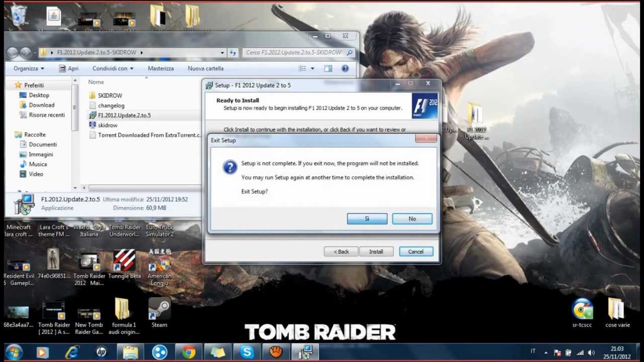Select the 74e0c90851 image icon on desktop
This screenshot has height=362, width=644.
pyautogui.click(x=54, y=264)
